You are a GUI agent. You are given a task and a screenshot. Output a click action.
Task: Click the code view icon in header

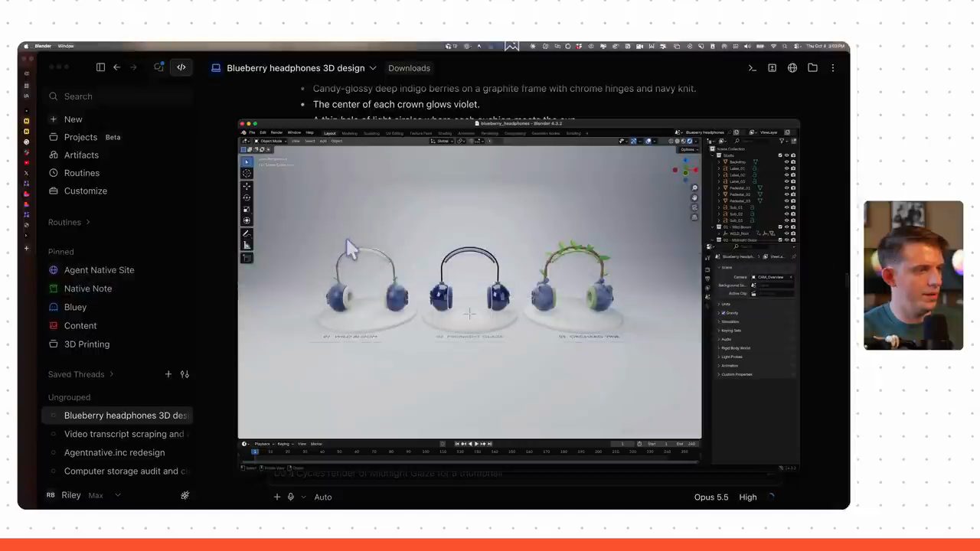click(x=181, y=67)
